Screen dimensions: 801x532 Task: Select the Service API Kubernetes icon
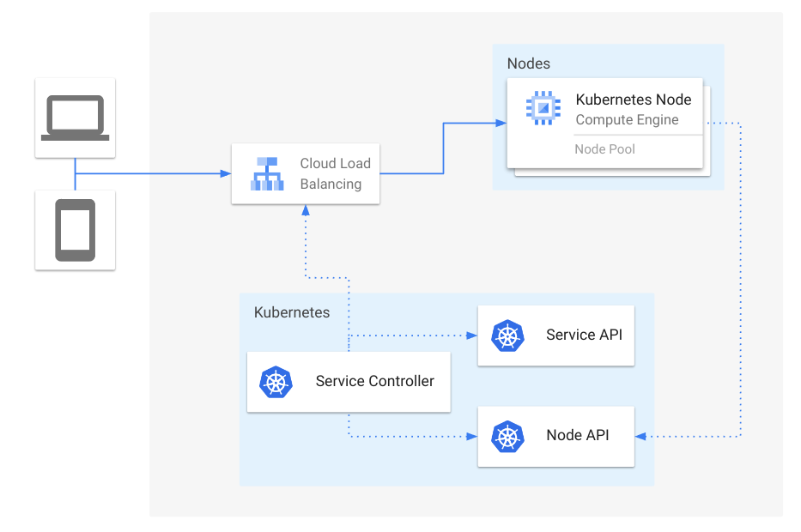[x=507, y=336]
